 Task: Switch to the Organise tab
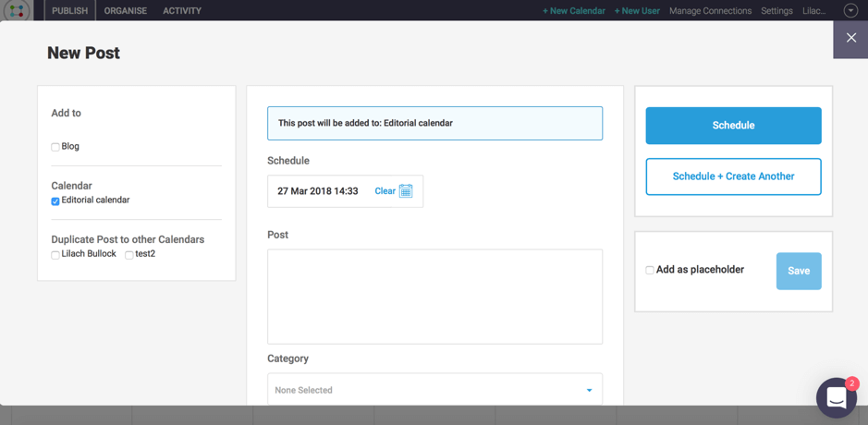126,10
